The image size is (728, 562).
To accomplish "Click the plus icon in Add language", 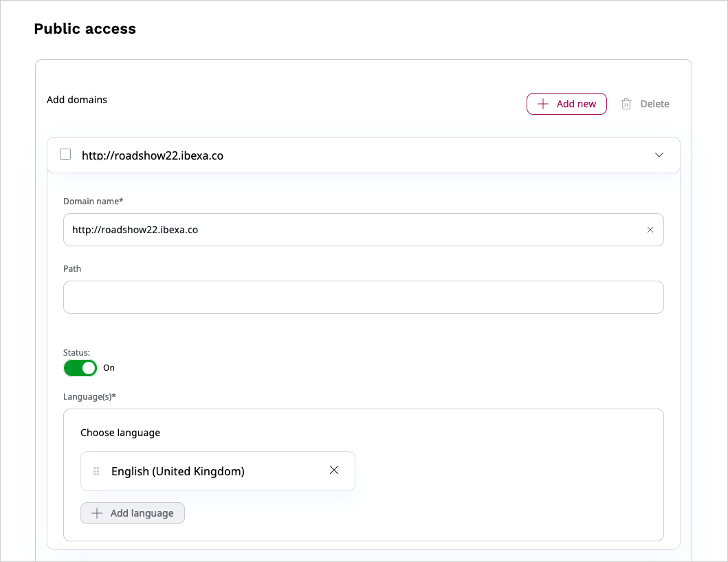I will point(97,513).
